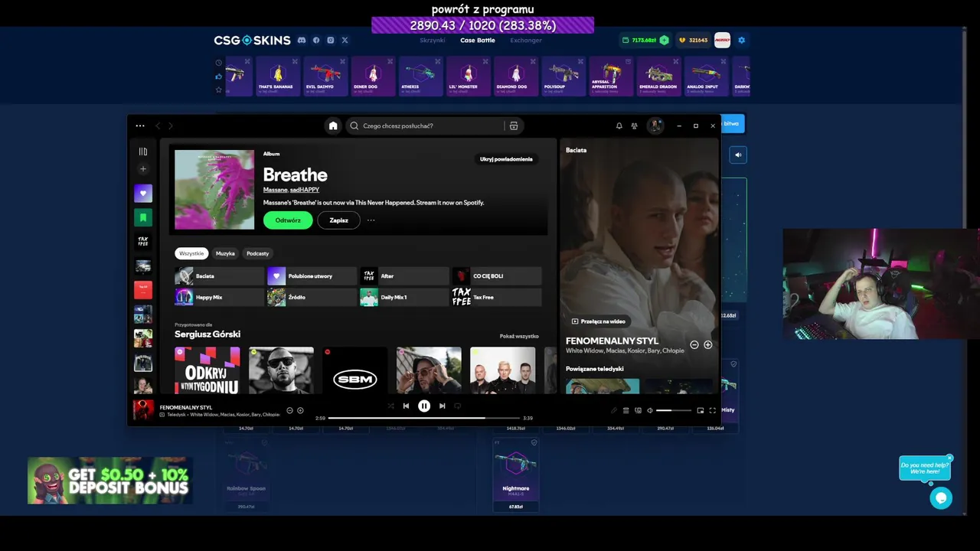Play Breathe album with Odtwórz button
The width and height of the screenshot is (980, 551).
click(288, 220)
